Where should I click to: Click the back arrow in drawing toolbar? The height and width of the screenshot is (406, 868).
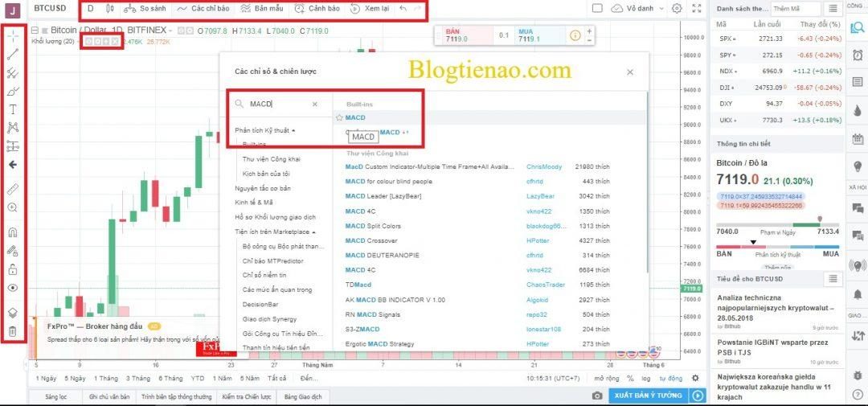[x=13, y=165]
